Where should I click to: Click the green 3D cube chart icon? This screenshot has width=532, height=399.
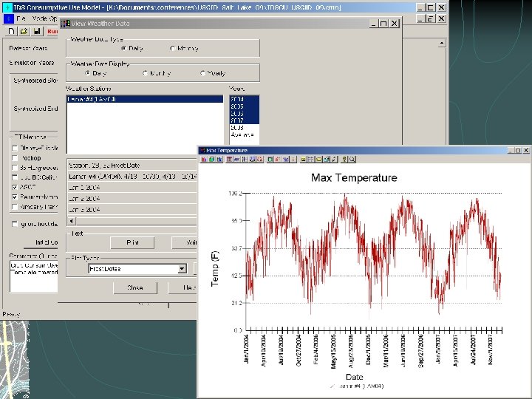pos(211,159)
